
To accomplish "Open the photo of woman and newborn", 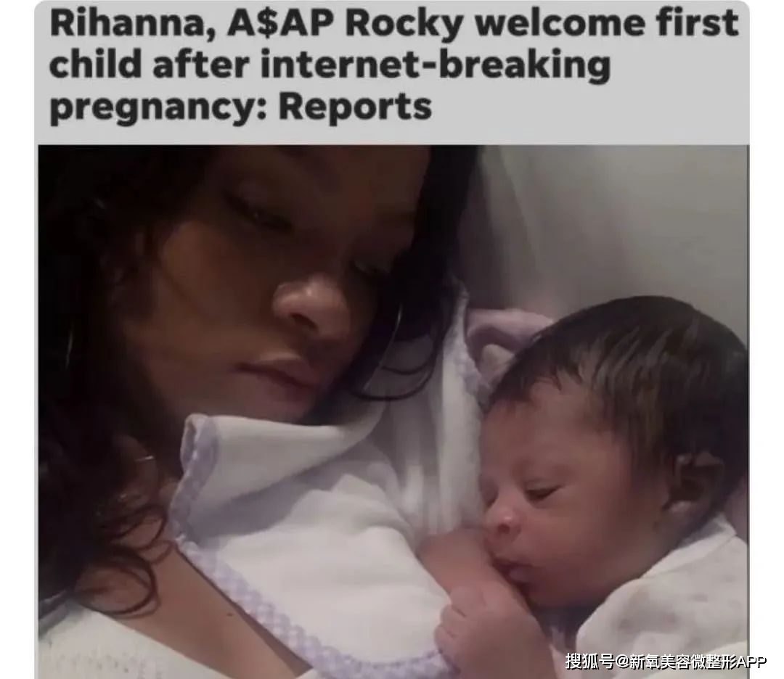I will click(x=393, y=412).
